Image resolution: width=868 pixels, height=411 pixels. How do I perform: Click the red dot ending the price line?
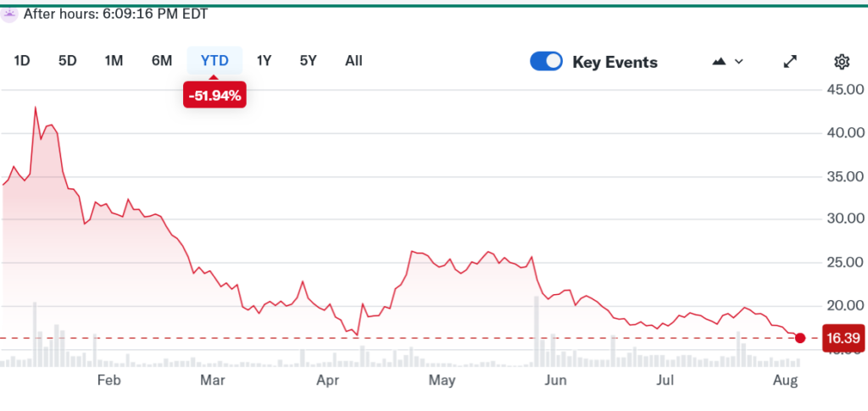tap(800, 338)
